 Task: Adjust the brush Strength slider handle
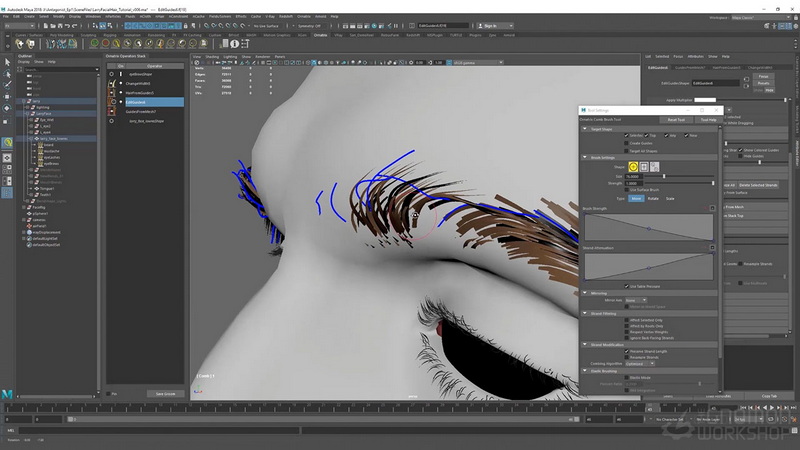713,183
